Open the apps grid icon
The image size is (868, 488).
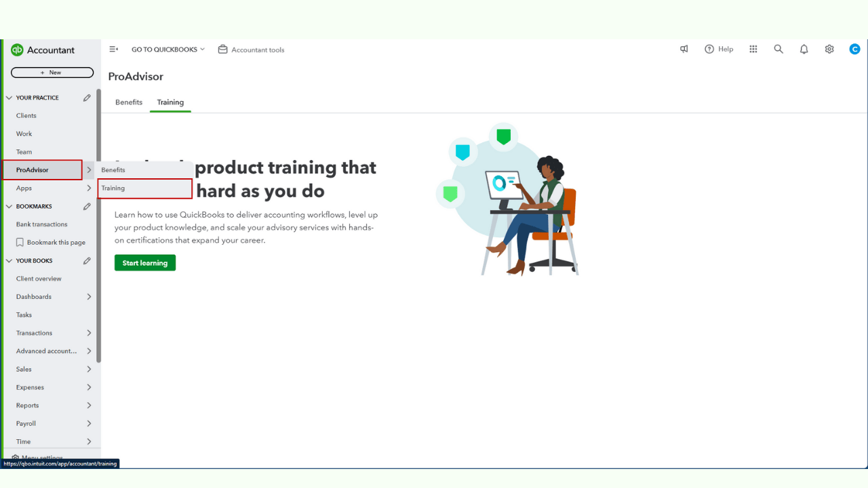click(753, 49)
